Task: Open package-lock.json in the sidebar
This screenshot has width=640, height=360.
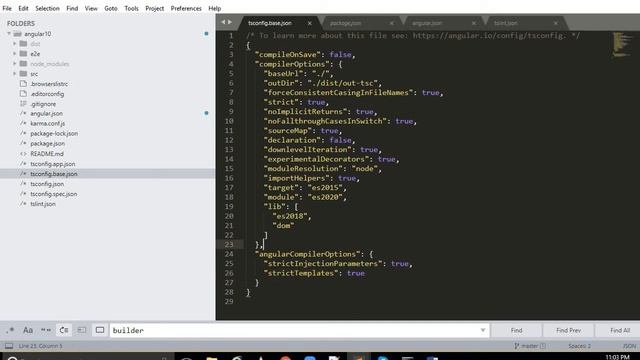Action: [x=54, y=133]
